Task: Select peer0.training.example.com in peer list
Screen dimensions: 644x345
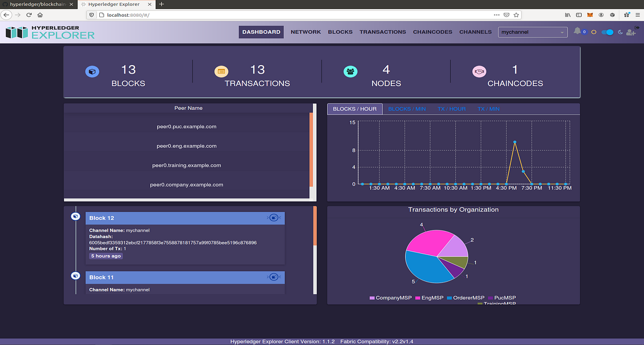Action: (186, 165)
